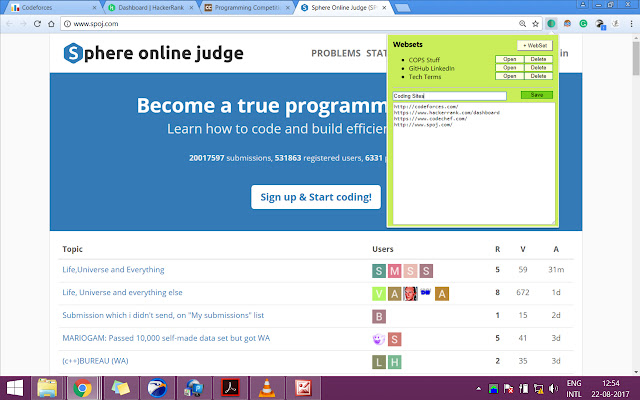This screenshot has height=400, width=640.
Task: Click Sign up & Start coding! button
Action: pos(316,197)
